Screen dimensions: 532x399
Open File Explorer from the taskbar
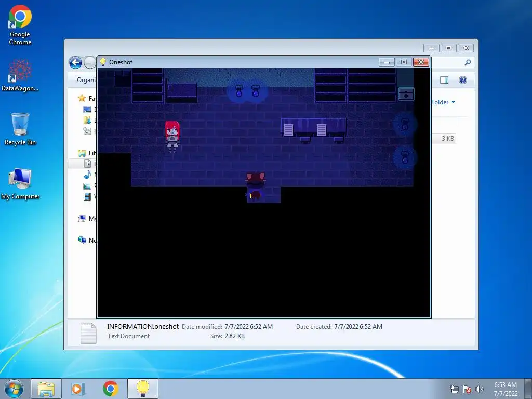(46, 389)
